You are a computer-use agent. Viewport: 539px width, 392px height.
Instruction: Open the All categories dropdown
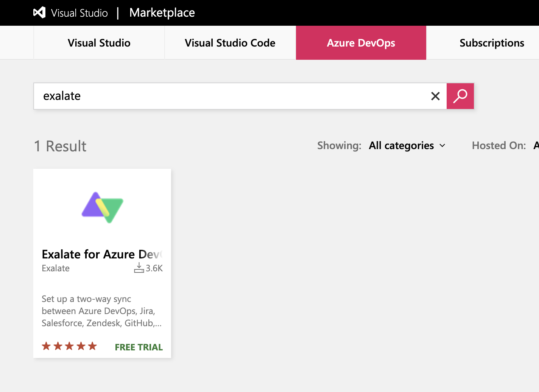tap(401, 146)
